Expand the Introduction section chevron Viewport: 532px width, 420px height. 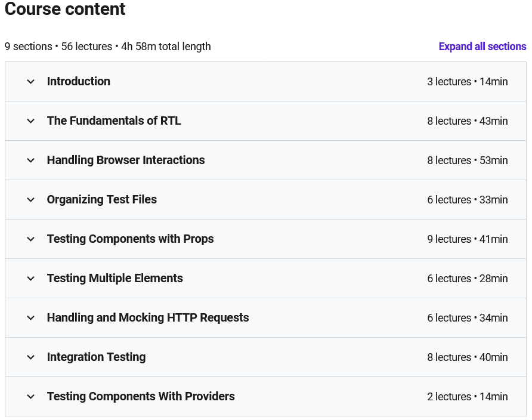tap(30, 82)
